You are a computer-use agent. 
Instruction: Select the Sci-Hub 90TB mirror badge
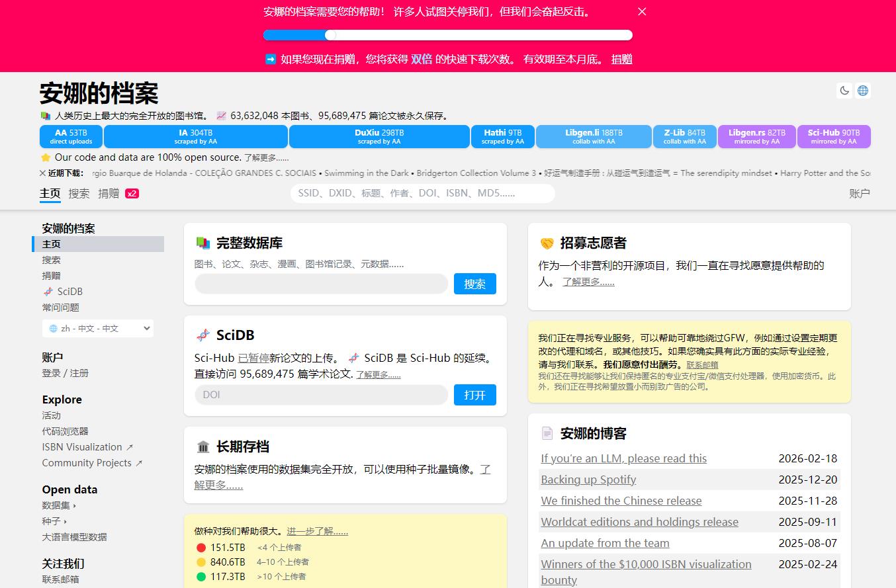(834, 136)
